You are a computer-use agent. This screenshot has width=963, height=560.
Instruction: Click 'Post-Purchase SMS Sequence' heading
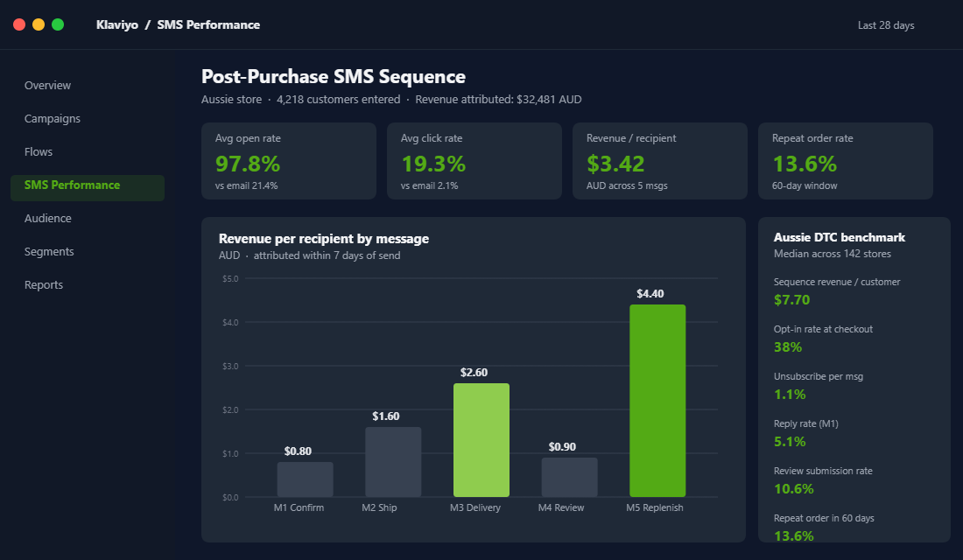[334, 77]
